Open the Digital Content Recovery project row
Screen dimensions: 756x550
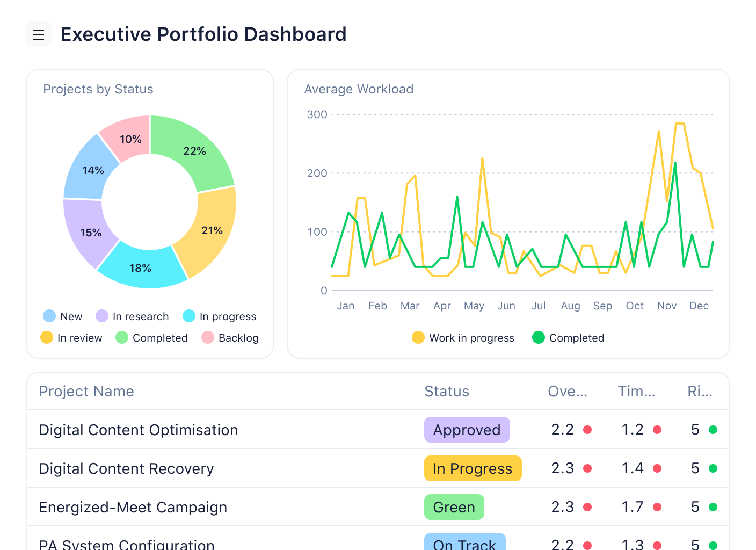[126, 468]
